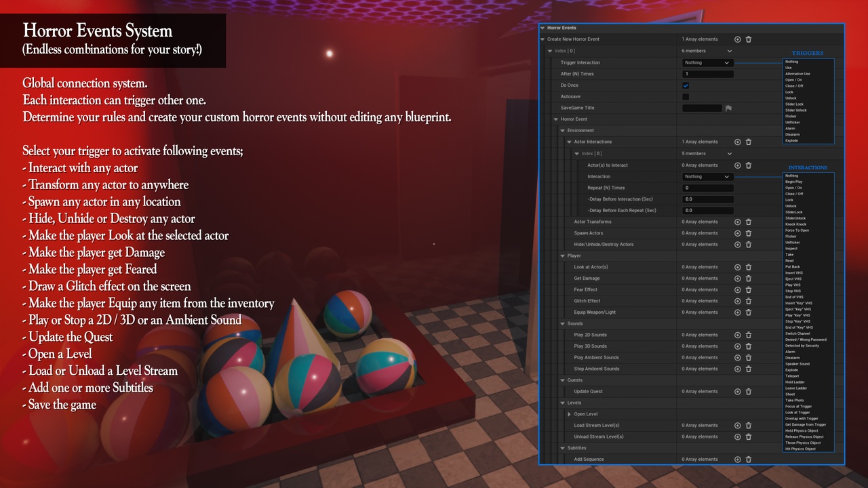This screenshot has height=488, width=868.
Task: Add an Update Quest array element
Action: coord(738,392)
